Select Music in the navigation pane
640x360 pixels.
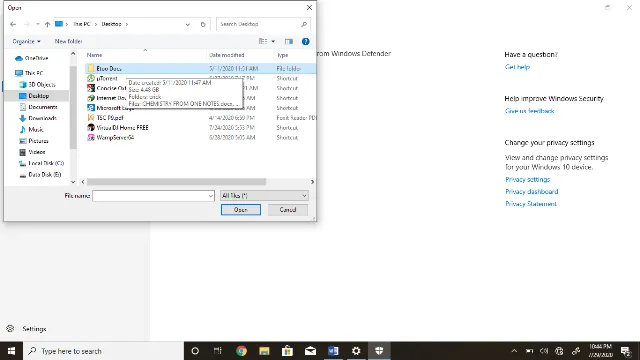point(31,129)
